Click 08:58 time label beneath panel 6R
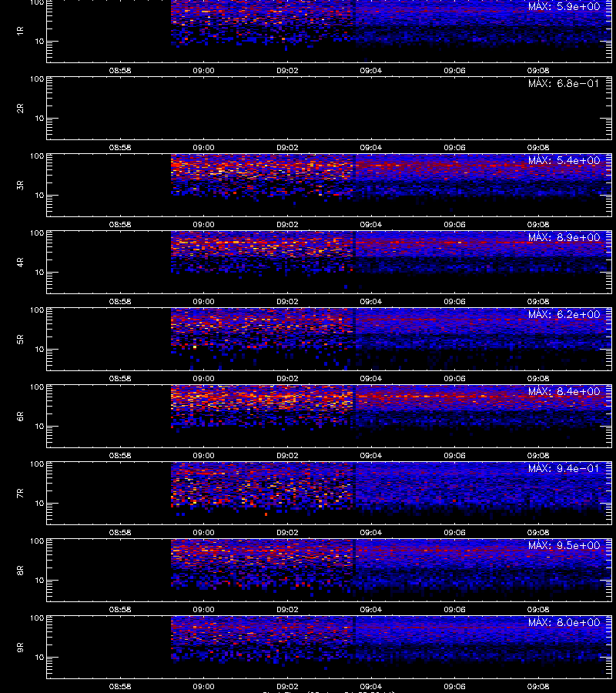Image resolution: width=616 pixels, height=693 pixels. pos(120,455)
